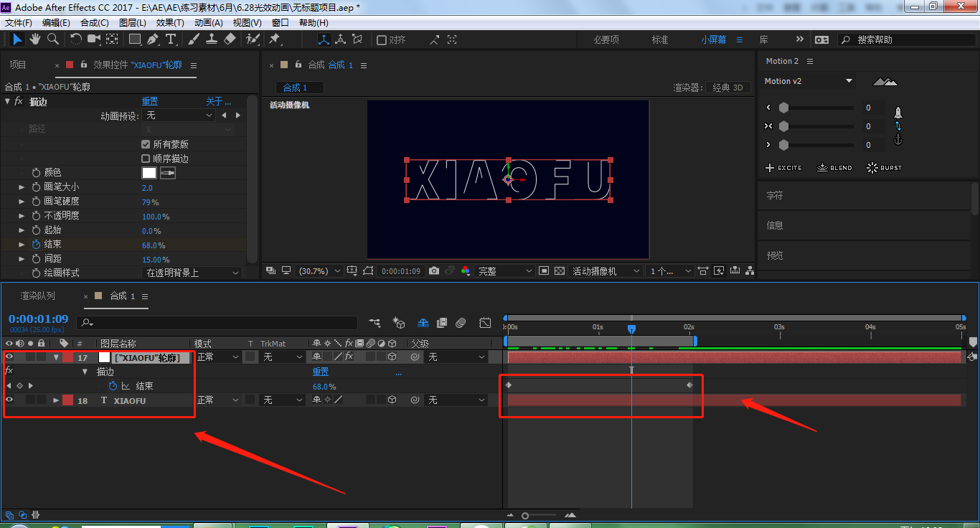The height and width of the screenshot is (528, 980).
Task: Select the Pen tool
Action: point(153,39)
